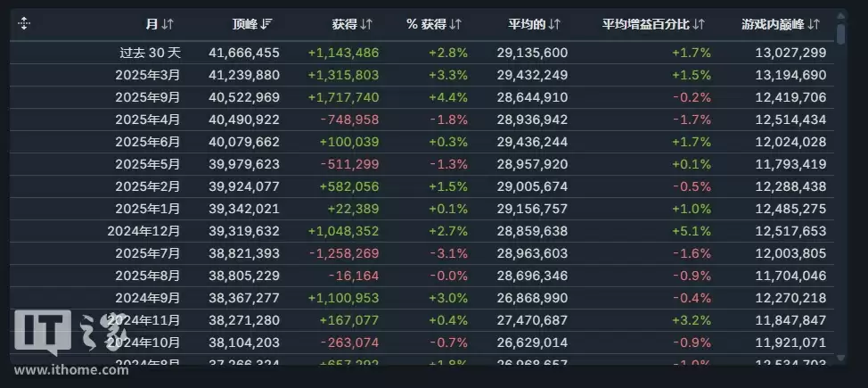Click the scroll-down arrow at scrollbar bottom
Image resolution: width=868 pixels, height=388 pixels.
click(841, 358)
